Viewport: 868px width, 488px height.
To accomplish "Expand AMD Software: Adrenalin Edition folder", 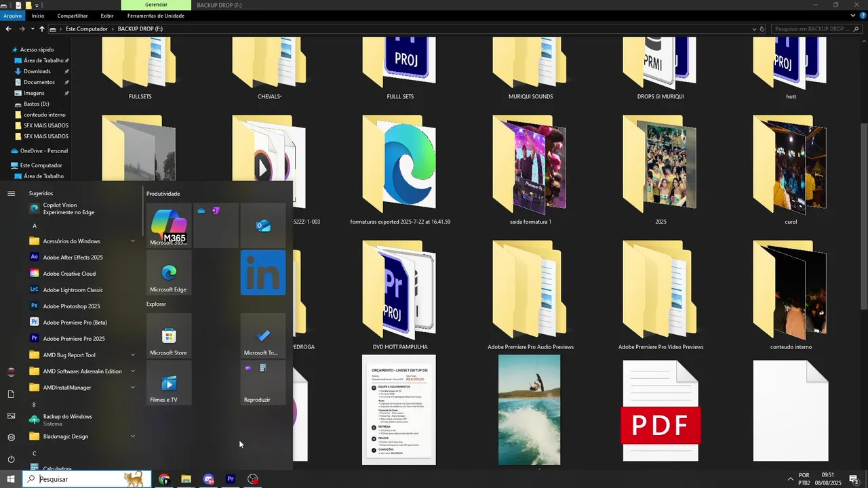I will point(133,371).
